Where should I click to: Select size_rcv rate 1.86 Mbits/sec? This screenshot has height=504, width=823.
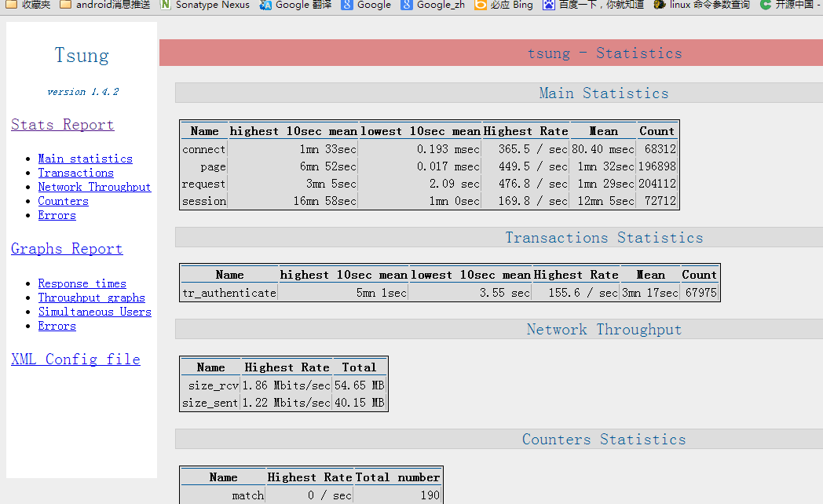(x=286, y=386)
